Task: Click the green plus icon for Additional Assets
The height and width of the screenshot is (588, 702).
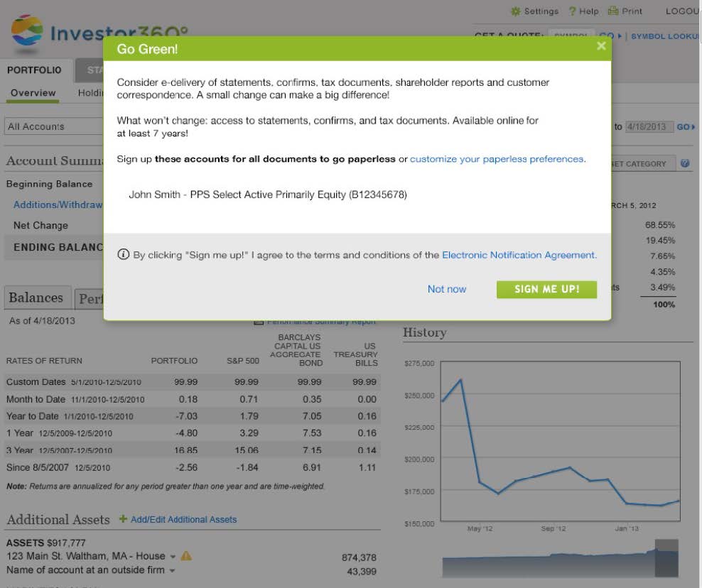Action: coord(123,519)
